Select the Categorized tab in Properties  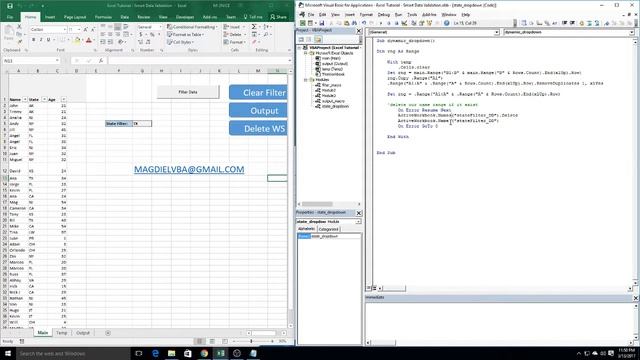point(328,229)
